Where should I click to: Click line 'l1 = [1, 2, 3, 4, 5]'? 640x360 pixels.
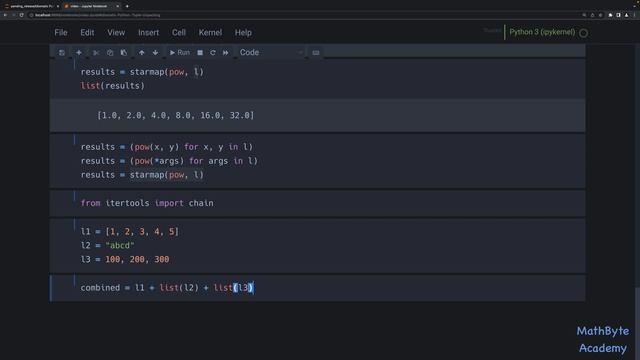(x=129, y=232)
